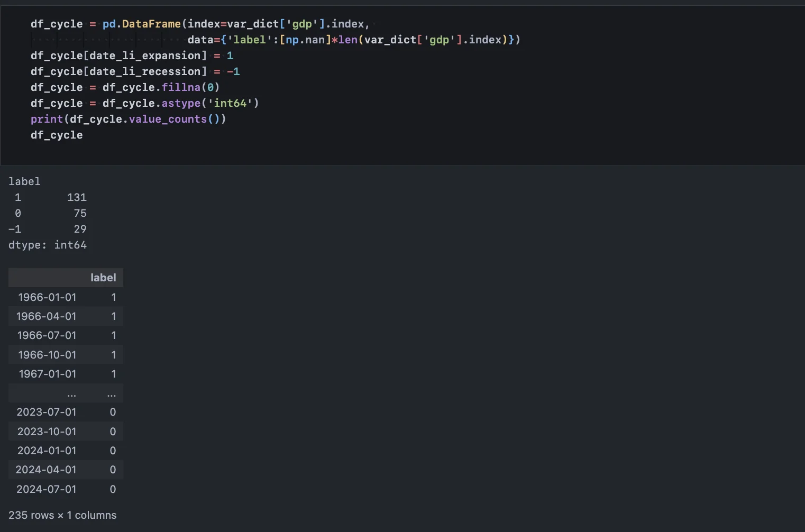Click the truncated ellipsis row in the table
Viewport: 805px width, 532px height.
(x=71, y=393)
